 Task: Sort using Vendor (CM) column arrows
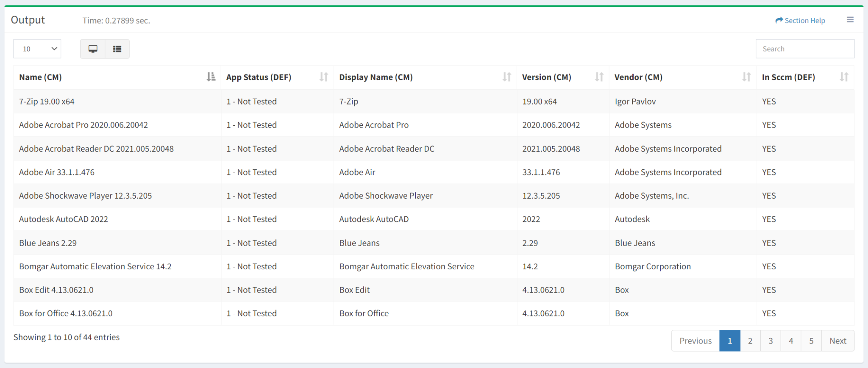pos(746,77)
